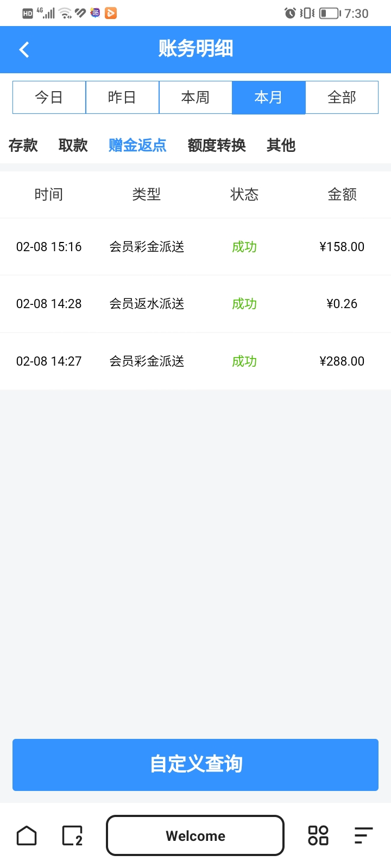The image size is (391, 868).
Task: Switch to the 额度转换 tab
Action: (x=217, y=145)
